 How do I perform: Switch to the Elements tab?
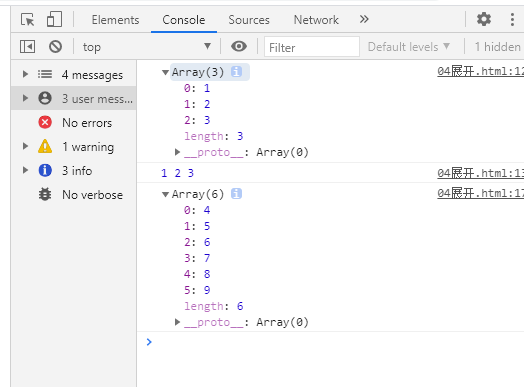click(x=115, y=20)
